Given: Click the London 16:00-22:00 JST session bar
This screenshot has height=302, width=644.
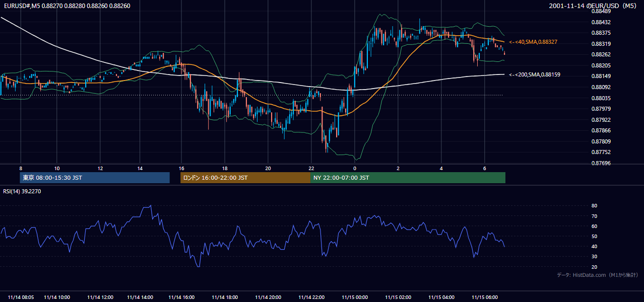Looking at the screenshot, I should (x=245, y=178).
